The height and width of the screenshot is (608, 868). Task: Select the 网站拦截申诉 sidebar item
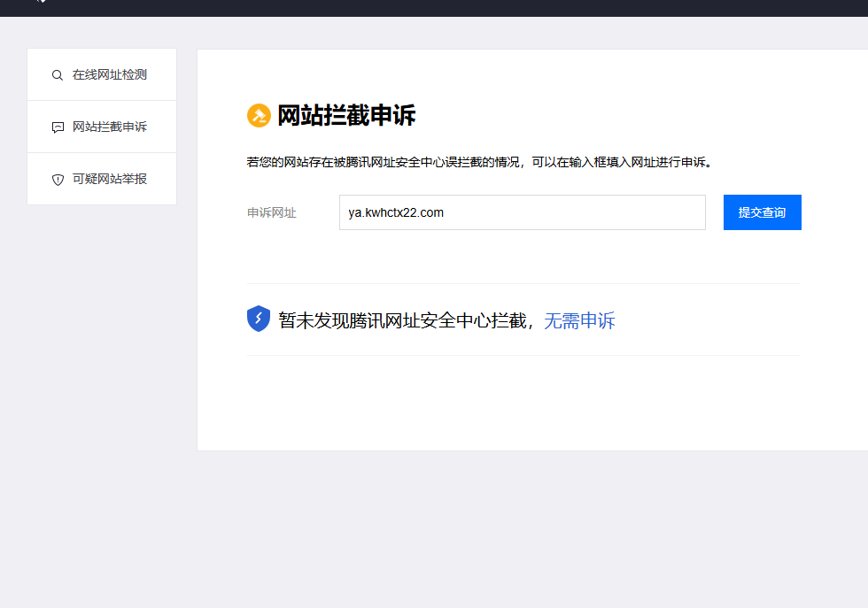coord(102,127)
